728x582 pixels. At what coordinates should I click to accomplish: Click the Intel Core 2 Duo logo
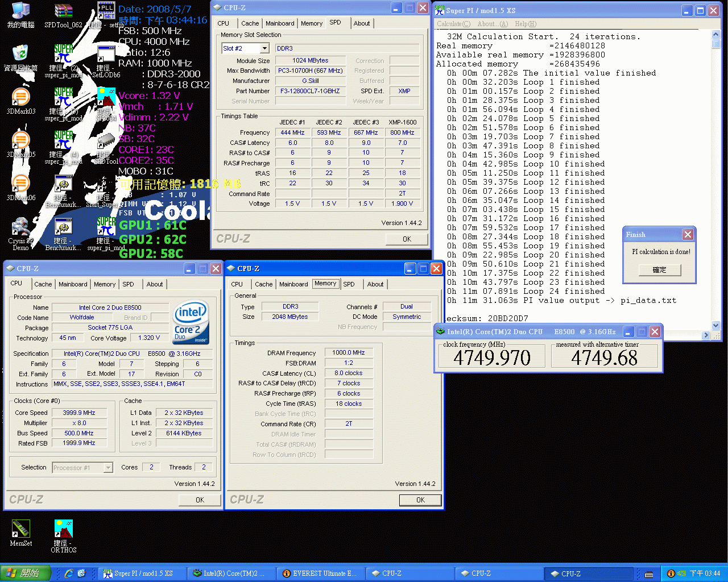[x=190, y=322]
